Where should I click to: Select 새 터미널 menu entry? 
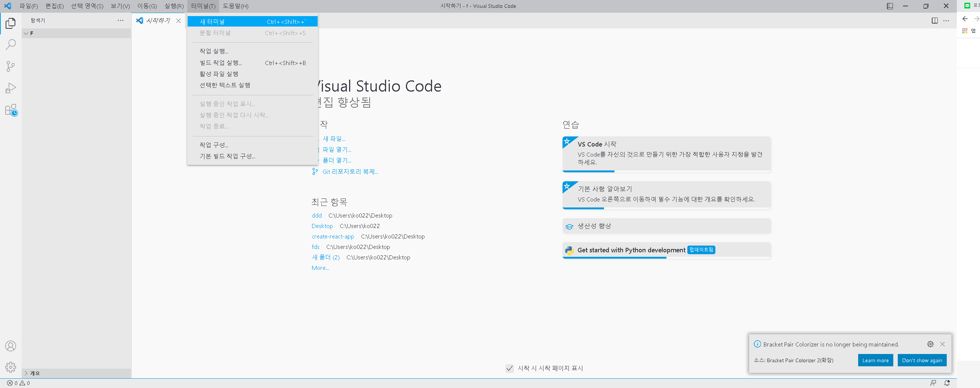coord(253,22)
